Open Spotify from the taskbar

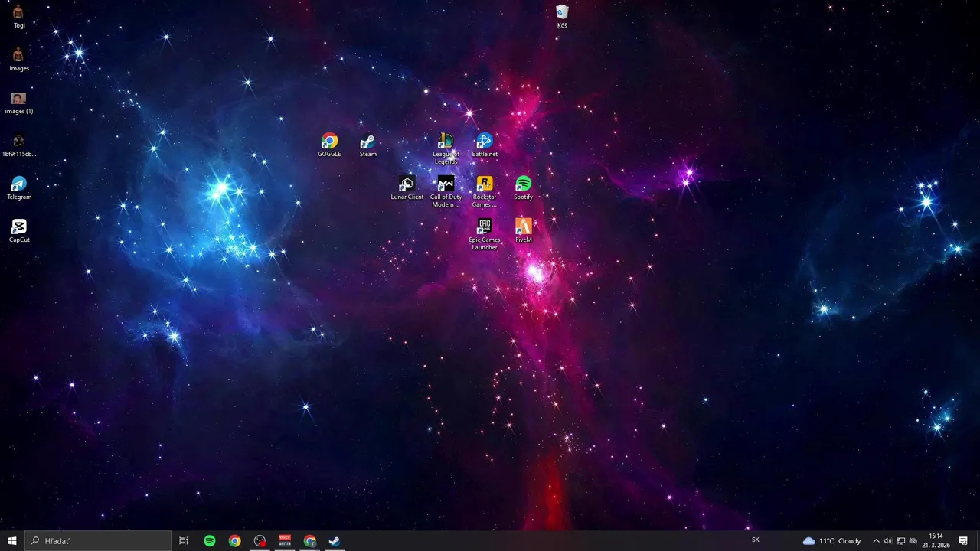[210, 541]
